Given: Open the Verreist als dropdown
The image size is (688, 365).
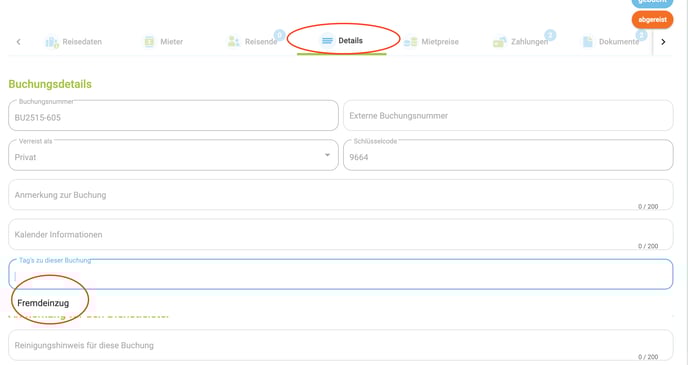Looking at the screenshot, I should pyautogui.click(x=173, y=155).
